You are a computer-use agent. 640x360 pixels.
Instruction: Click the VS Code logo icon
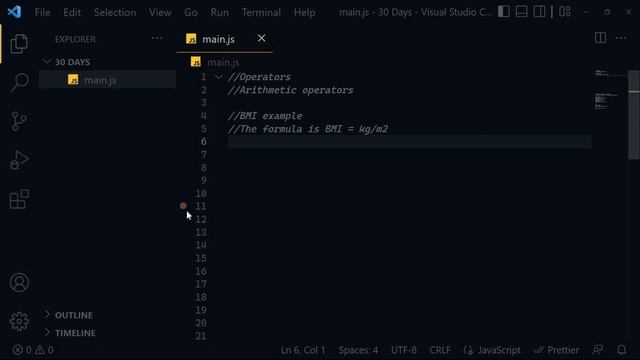[14, 12]
